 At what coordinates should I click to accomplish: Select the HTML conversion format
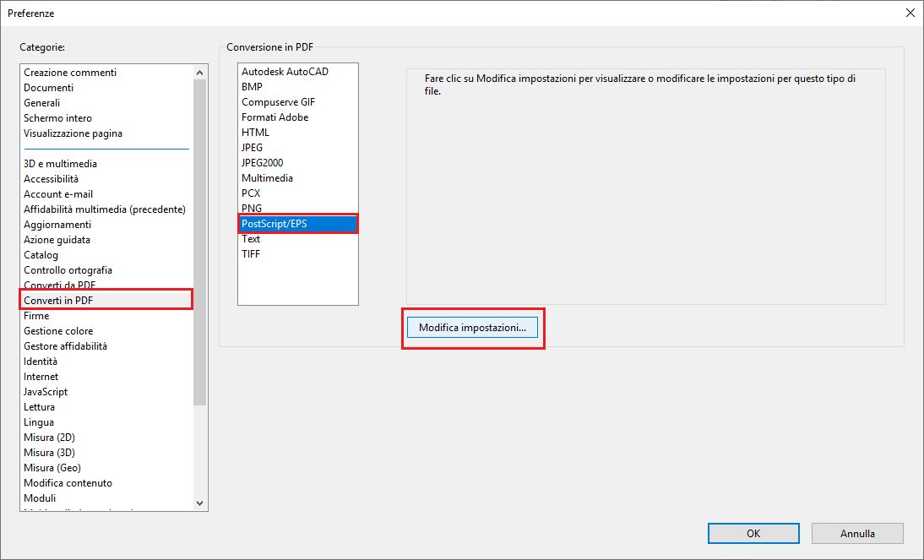pos(255,132)
